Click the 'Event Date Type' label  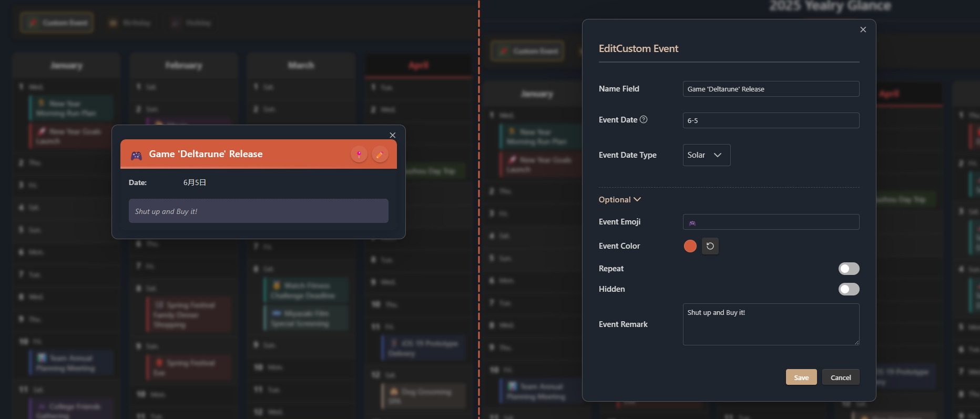click(627, 155)
